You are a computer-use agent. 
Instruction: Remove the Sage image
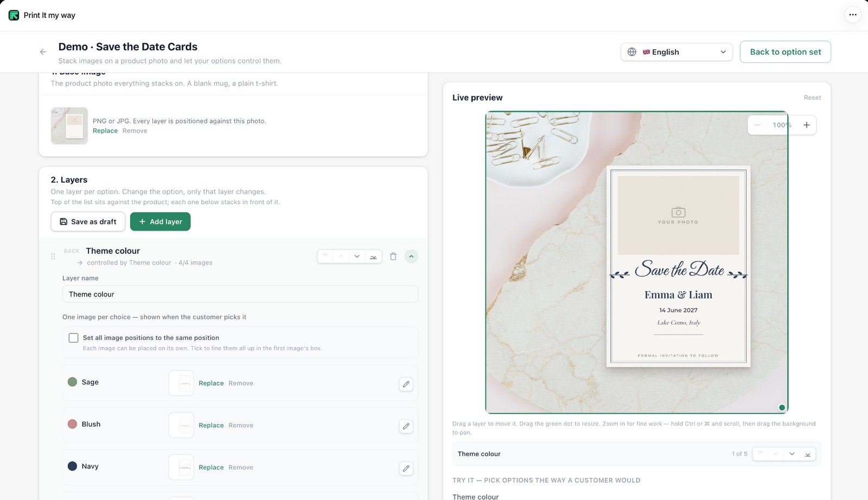coord(241,383)
